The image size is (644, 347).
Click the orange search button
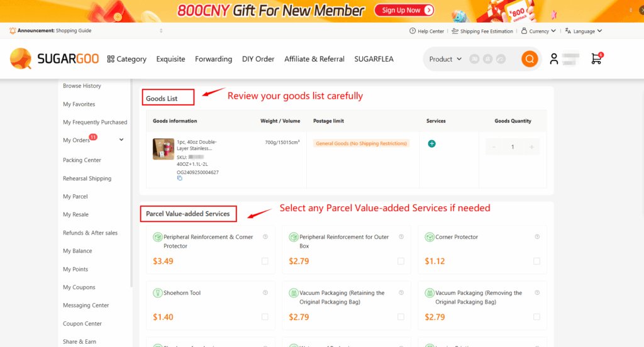[530, 59]
